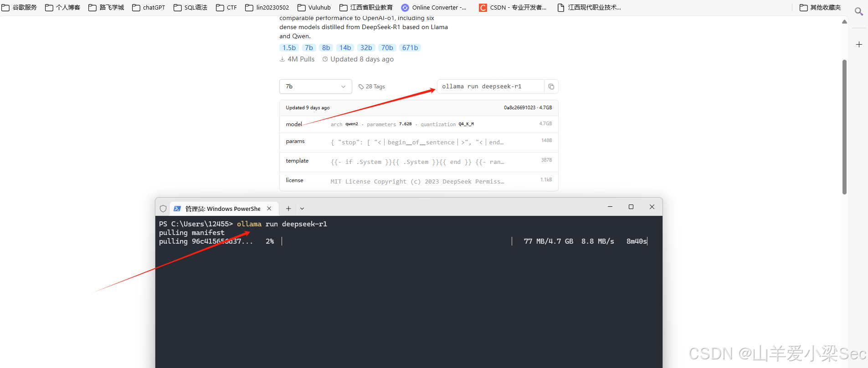Open the 路飞学城 bookmark folder
The image size is (868, 368).
pos(107,7)
